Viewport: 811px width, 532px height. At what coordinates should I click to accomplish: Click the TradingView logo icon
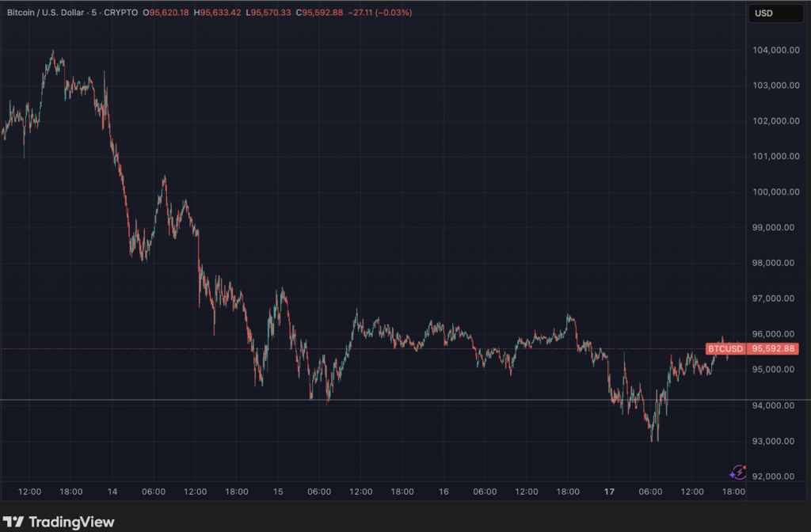point(13,522)
